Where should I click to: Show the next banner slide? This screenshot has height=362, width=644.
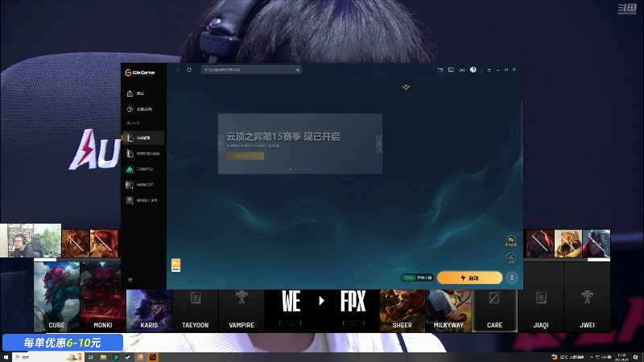[x=379, y=144]
